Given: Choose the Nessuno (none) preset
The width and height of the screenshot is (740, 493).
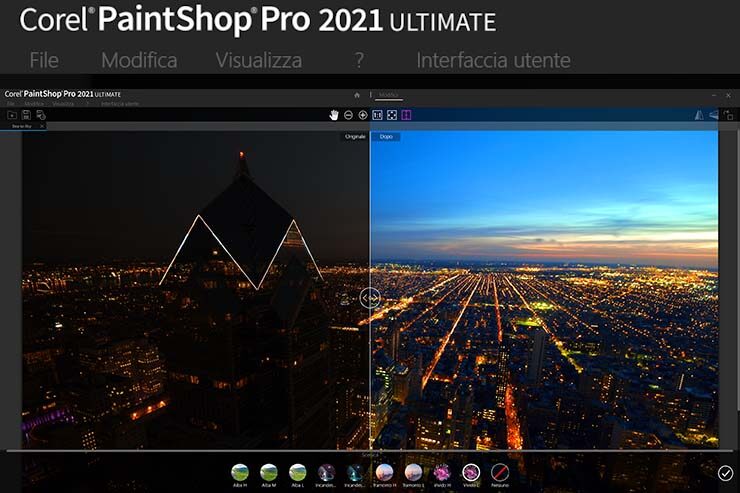Looking at the screenshot, I should (x=500, y=471).
